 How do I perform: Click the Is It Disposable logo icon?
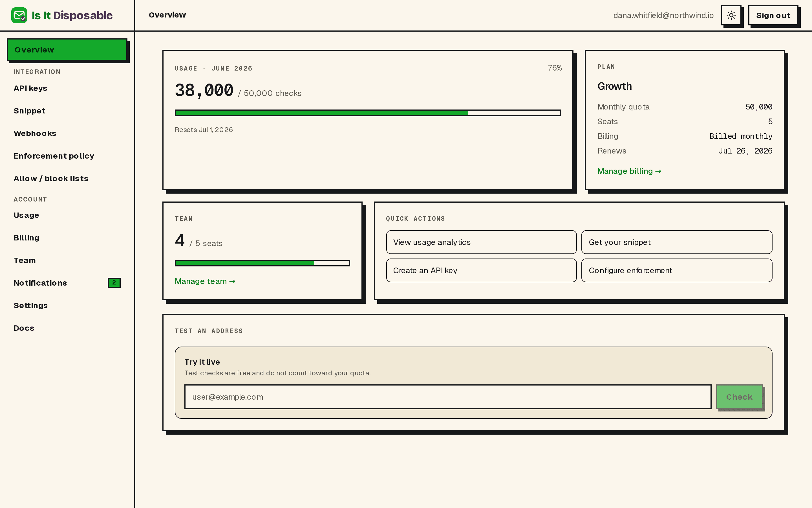coord(19,15)
